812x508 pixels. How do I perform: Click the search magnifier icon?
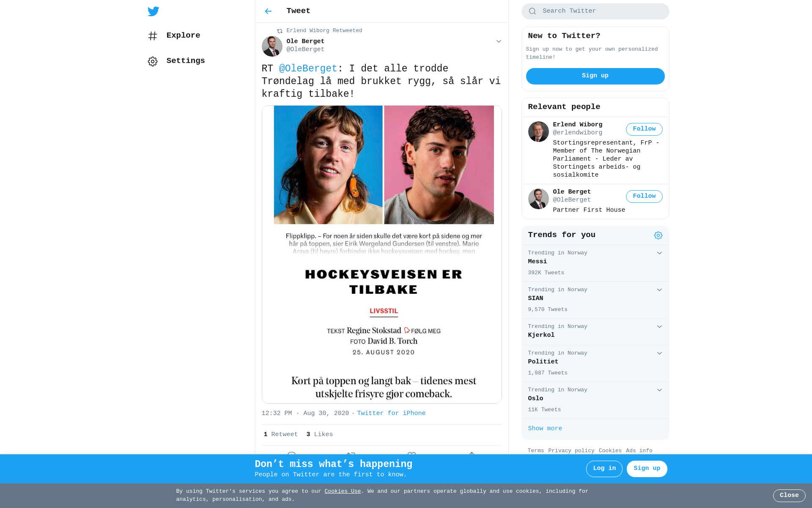532,11
